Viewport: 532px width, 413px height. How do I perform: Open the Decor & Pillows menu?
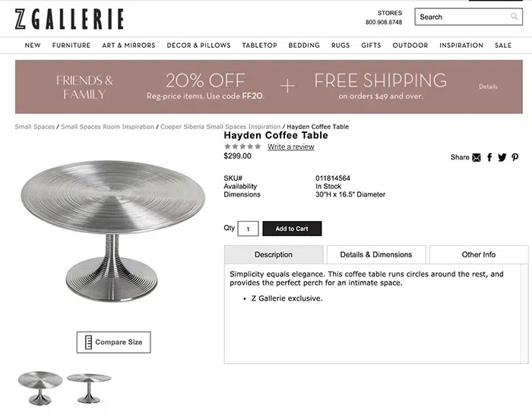point(198,46)
